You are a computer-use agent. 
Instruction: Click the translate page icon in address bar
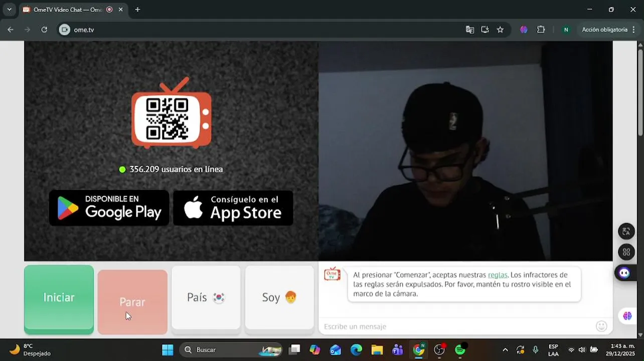(x=469, y=30)
